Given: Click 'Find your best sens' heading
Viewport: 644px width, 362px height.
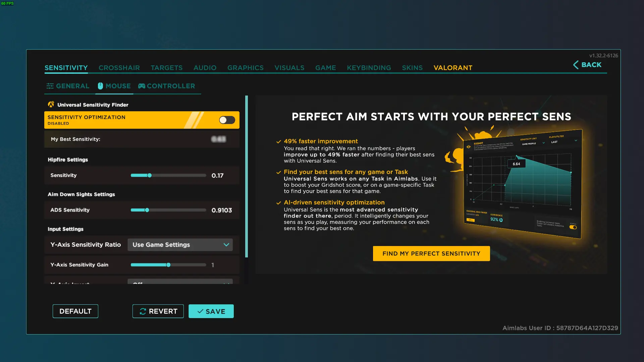Looking at the screenshot, I should (x=346, y=172).
